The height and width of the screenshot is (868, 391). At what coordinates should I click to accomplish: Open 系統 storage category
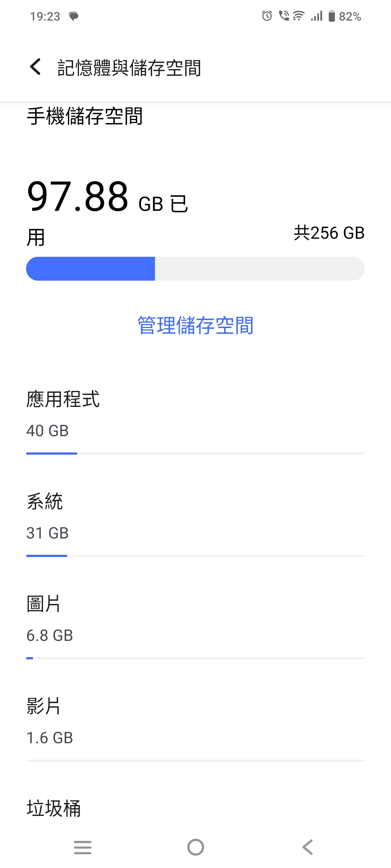click(45, 502)
